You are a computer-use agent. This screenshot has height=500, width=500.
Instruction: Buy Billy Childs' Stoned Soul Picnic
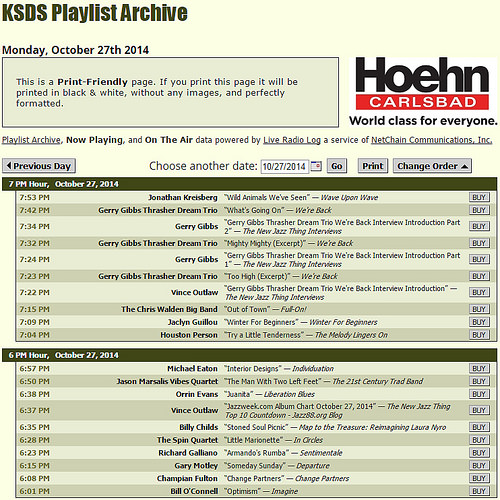(479, 427)
